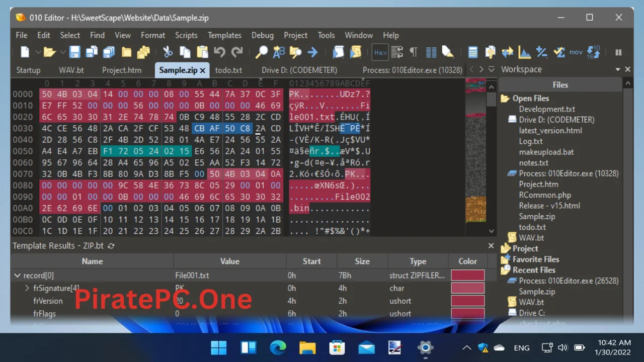Toggle column mode icon

pyautogui.click(x=431, y=52)
